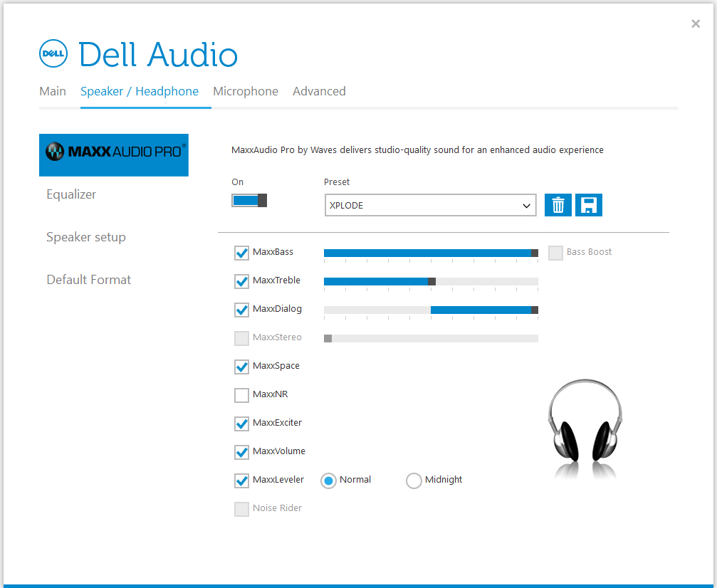Go to the Advanced tab
Viewport: 717px width, 588px height.
[x=319, y=91]
